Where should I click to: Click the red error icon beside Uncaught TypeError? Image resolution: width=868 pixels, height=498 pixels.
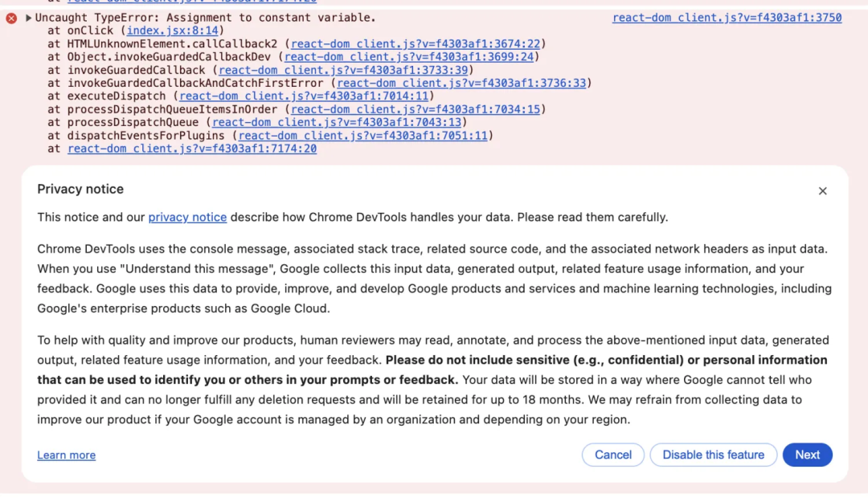11,18
